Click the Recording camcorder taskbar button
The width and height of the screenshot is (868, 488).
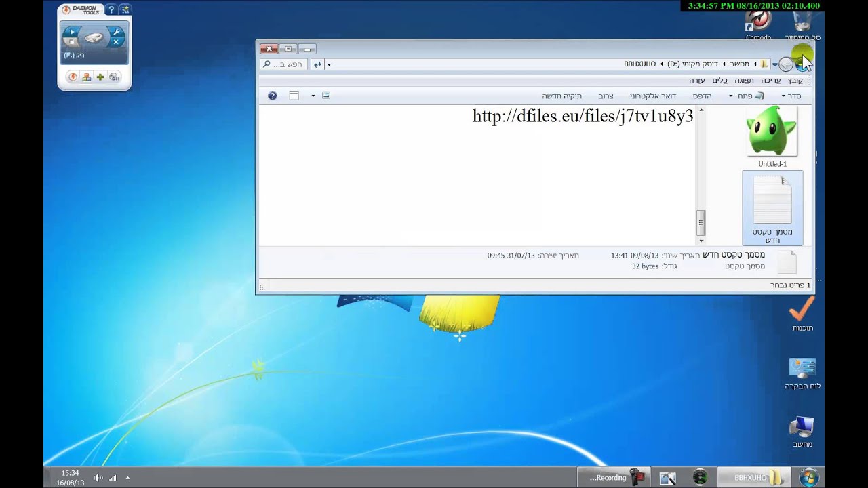pyautogui.click(x=615, y=478)
